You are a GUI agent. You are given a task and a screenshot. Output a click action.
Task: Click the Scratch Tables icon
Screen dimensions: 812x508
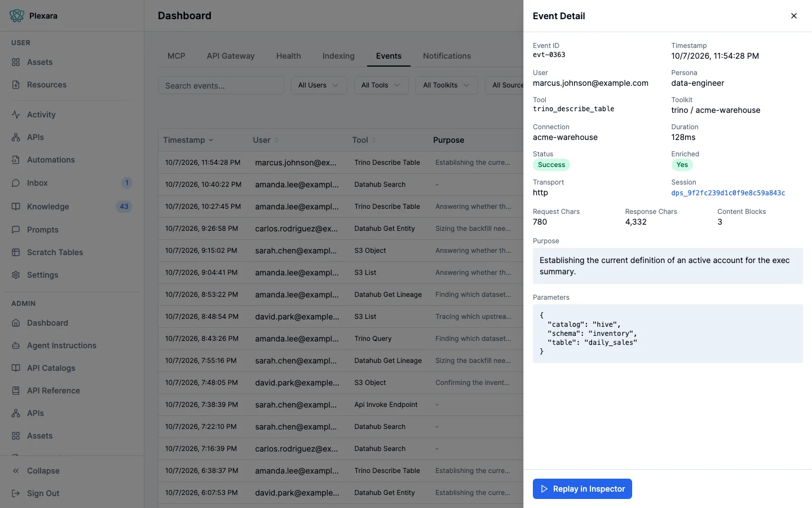(x=16, y=252)
